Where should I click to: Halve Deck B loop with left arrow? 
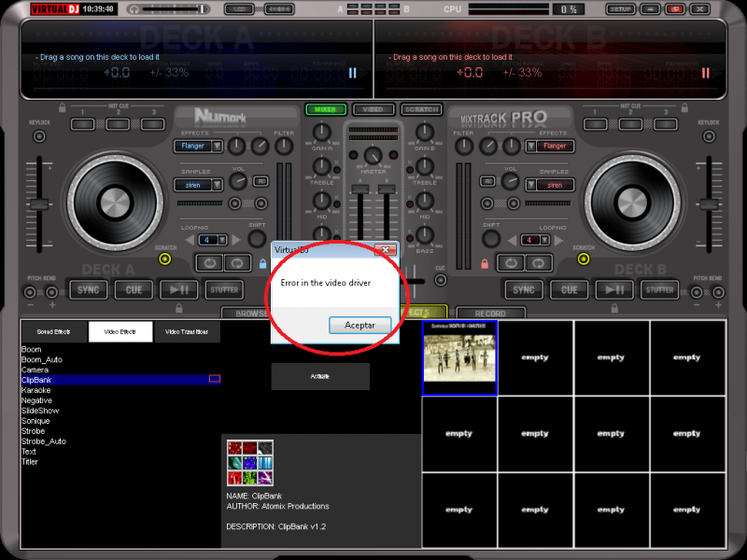512,240
